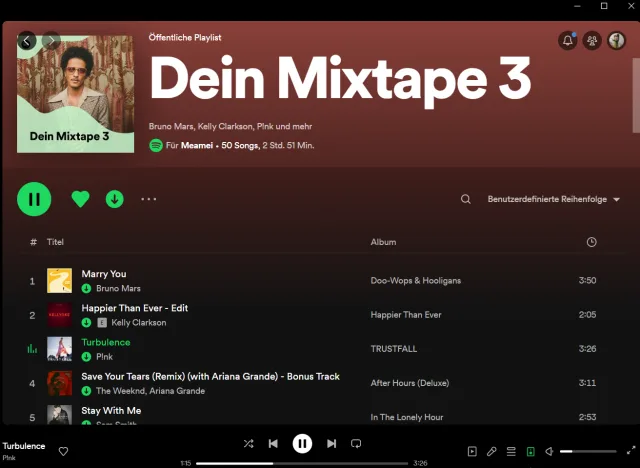Open the user profile avatar menu
This screenshot has height=468, width=640.
click(617, 40)
